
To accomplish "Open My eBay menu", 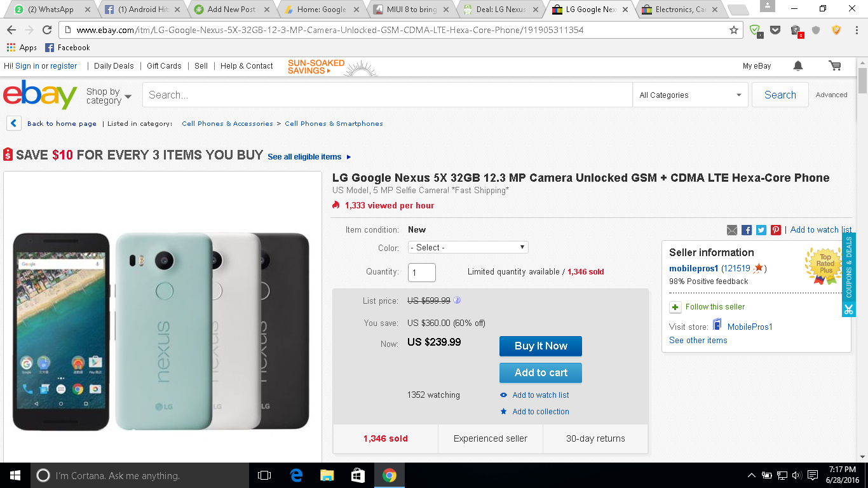I will [x=757, y=66].
